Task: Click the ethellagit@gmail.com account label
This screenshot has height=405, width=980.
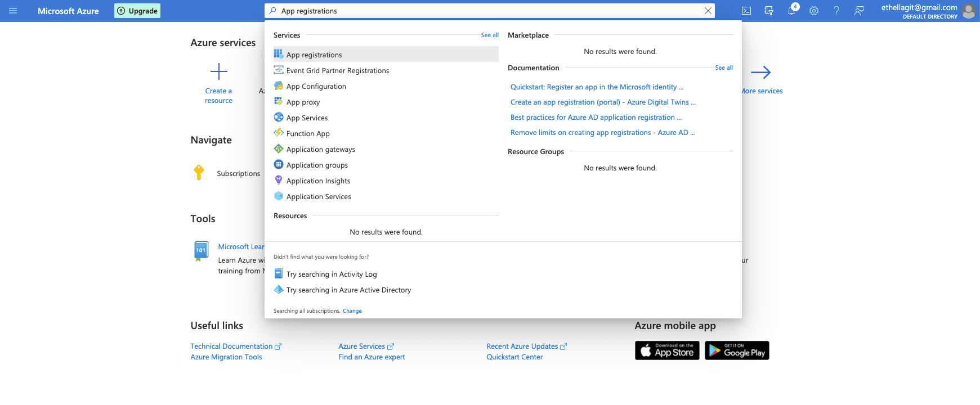Action: (919, 7)
